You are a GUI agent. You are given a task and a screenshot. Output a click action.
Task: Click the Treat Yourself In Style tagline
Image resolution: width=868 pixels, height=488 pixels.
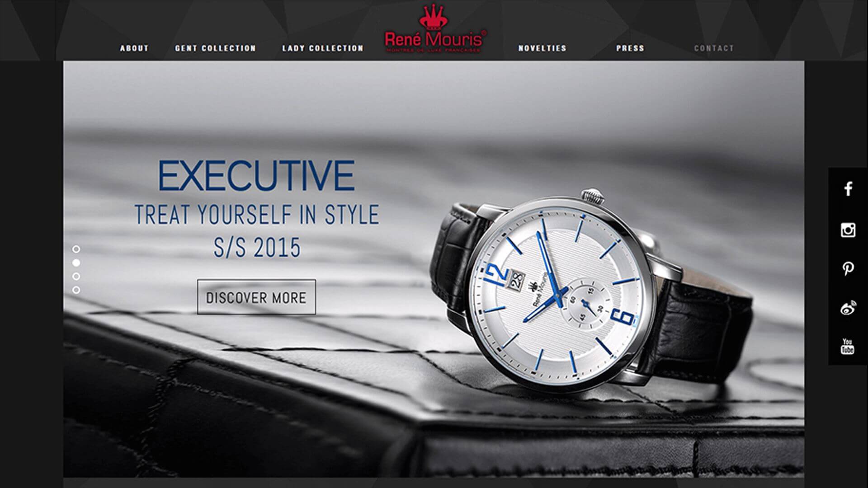pos(257,215)
